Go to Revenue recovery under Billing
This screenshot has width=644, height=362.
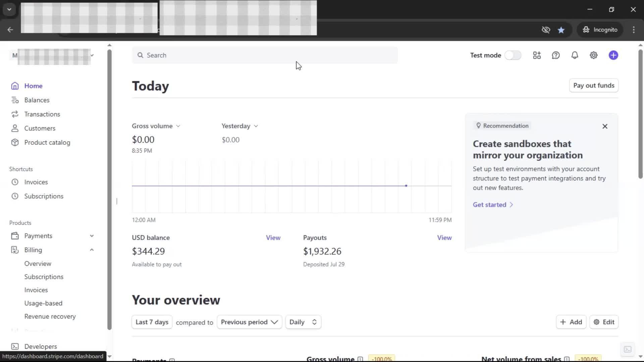coord(50,316)
